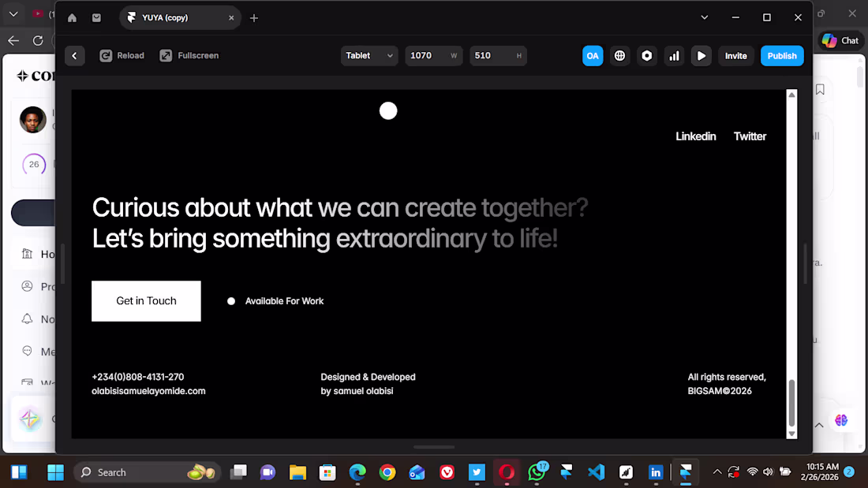Open Task View on taskbar

[x=238, y=472]
